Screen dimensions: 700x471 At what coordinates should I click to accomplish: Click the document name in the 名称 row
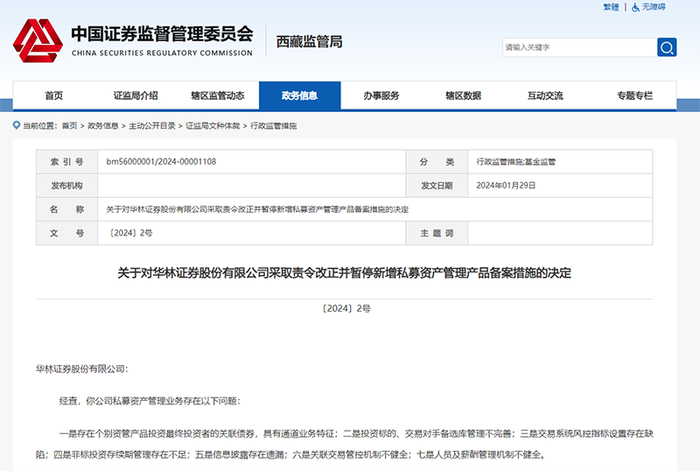coord(257,209)
